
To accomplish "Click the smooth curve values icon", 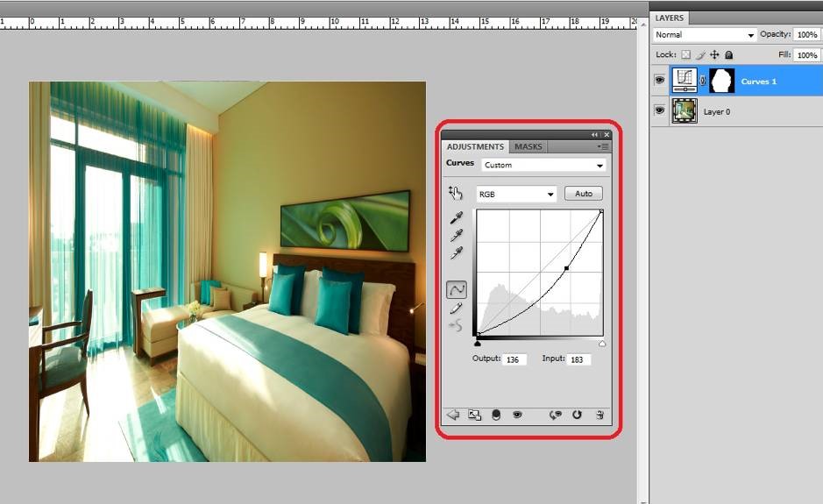I will coord(456,325).
